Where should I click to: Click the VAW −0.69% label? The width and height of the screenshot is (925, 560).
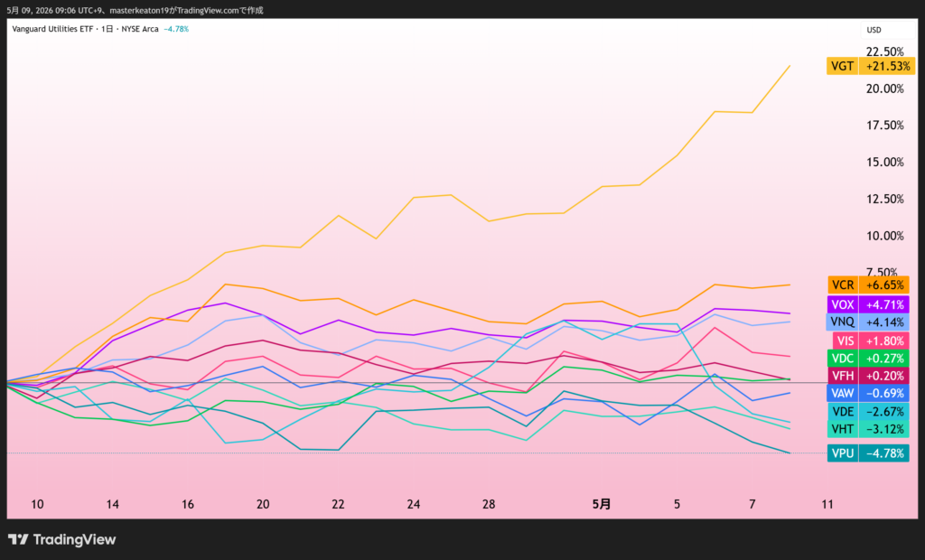(x=868, y=393)
